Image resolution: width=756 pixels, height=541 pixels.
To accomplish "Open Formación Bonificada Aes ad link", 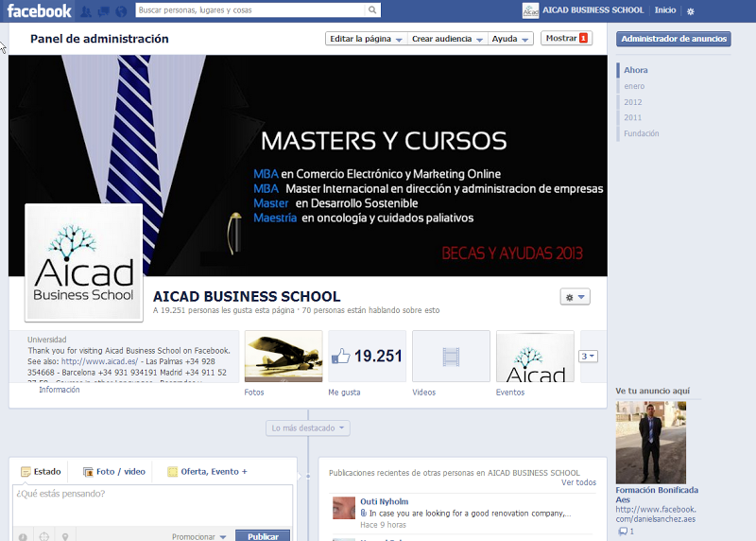I will (657, 495).
